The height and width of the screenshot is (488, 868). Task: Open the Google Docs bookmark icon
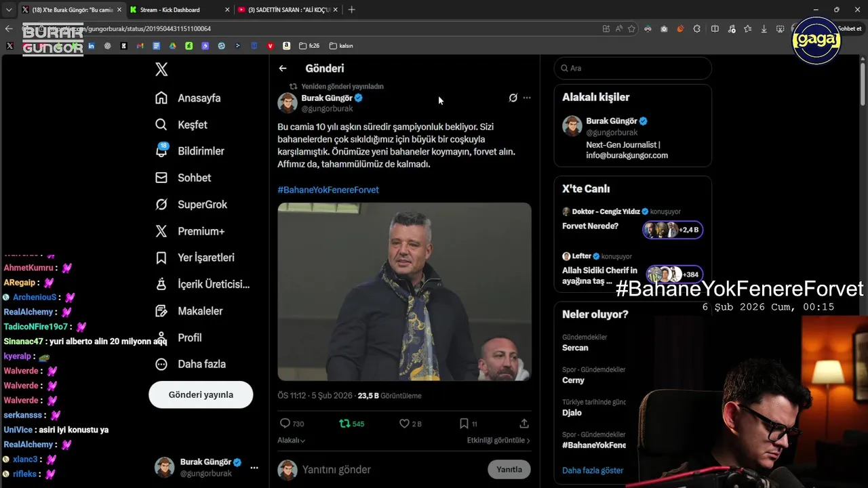[156, 46]
